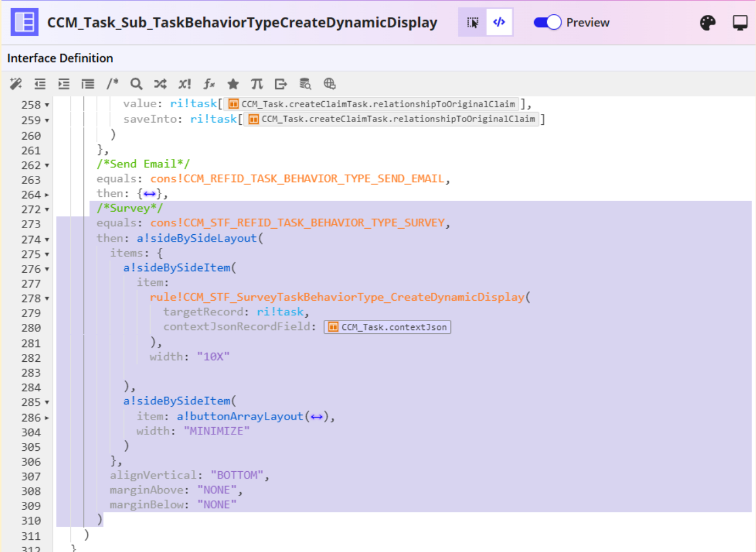Screen dimensions: 756x552
Task: Click the Preview label text
Action: (x=588, y=23)
